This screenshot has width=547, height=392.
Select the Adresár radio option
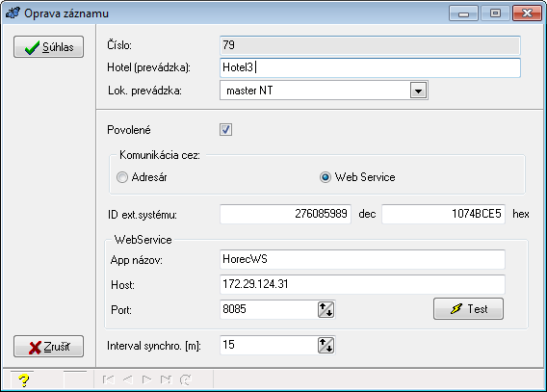coord(122,177)
